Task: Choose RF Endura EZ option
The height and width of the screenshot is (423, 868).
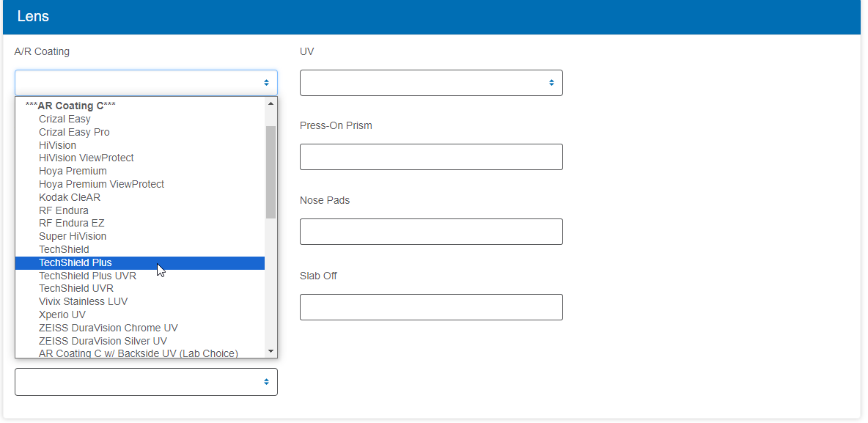Action: pos(139,223)
